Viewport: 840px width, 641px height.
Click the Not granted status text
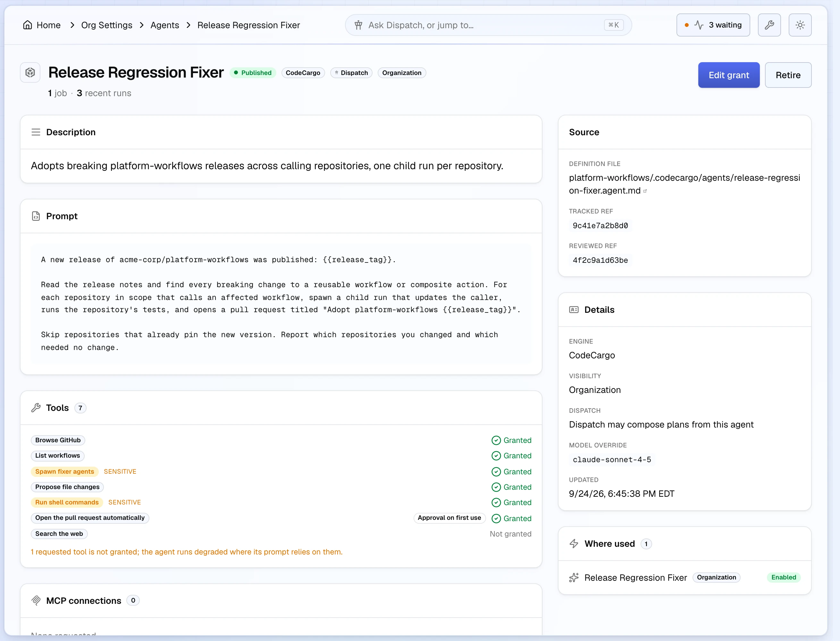510,534
